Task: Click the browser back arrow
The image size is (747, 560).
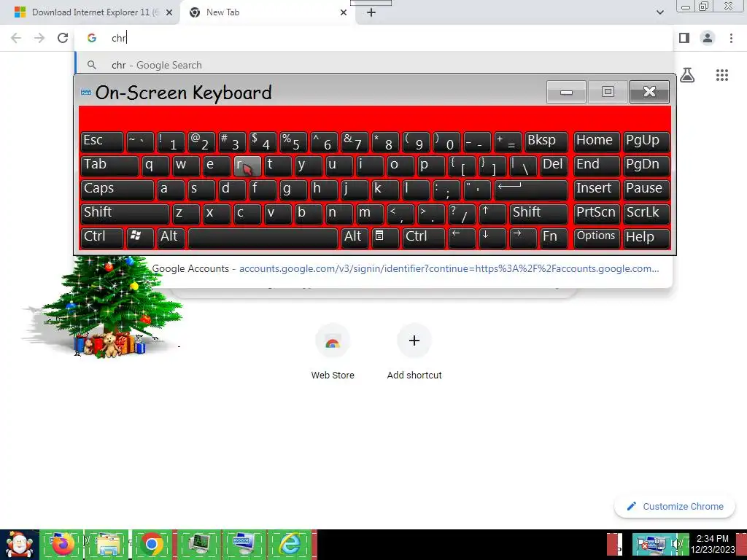Action: [16, 38]
